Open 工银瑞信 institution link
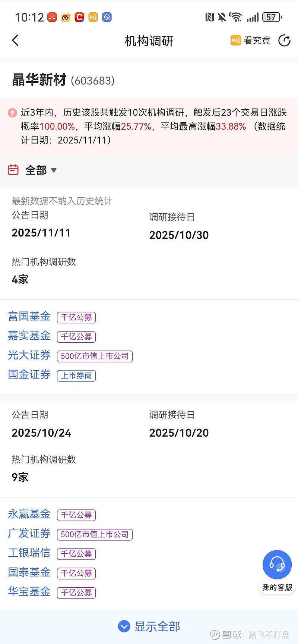Image resolution: width=298 pixels, height=644 pixels. [29, 553]
